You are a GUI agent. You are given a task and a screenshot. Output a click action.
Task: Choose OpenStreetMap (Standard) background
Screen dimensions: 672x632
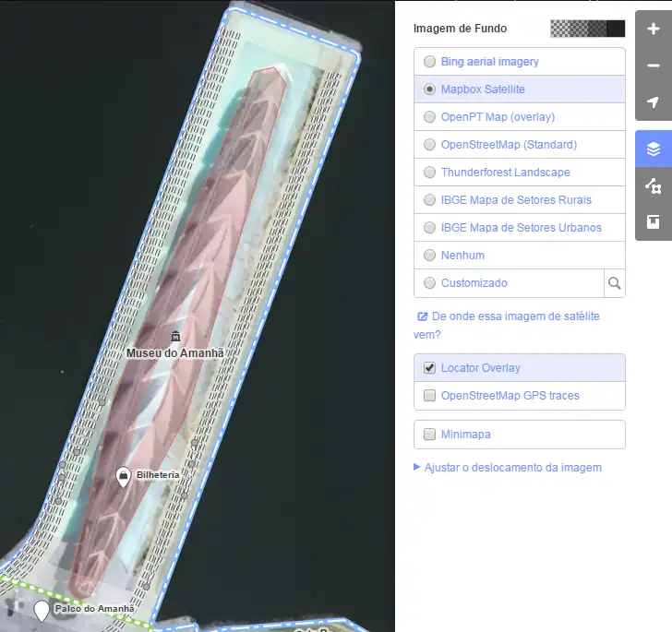coord(430,145)
